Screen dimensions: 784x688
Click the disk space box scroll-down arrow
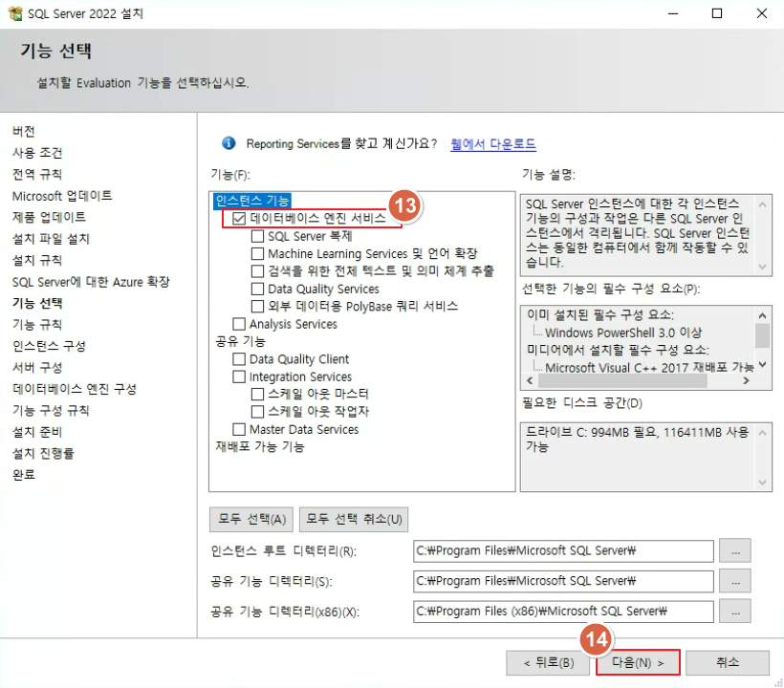762,483
